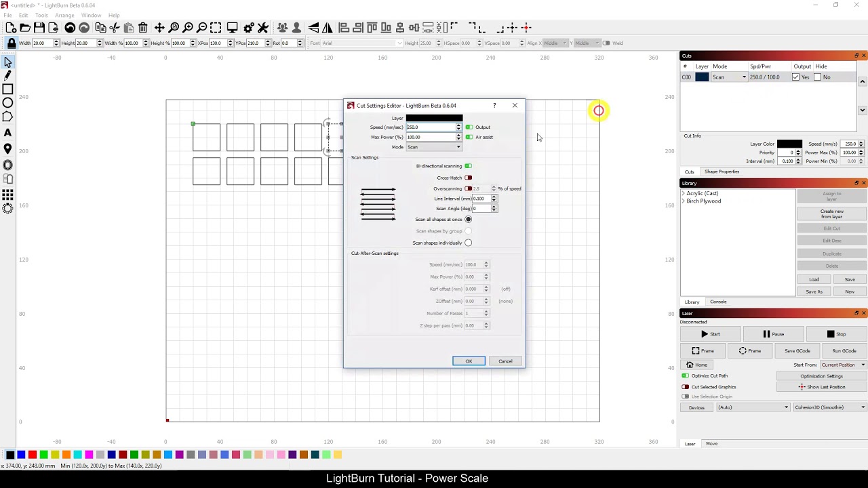Click the help question mark in Cut Settings Editor
The width and height of the screenshot is (868, 488).
pos(494,106)
